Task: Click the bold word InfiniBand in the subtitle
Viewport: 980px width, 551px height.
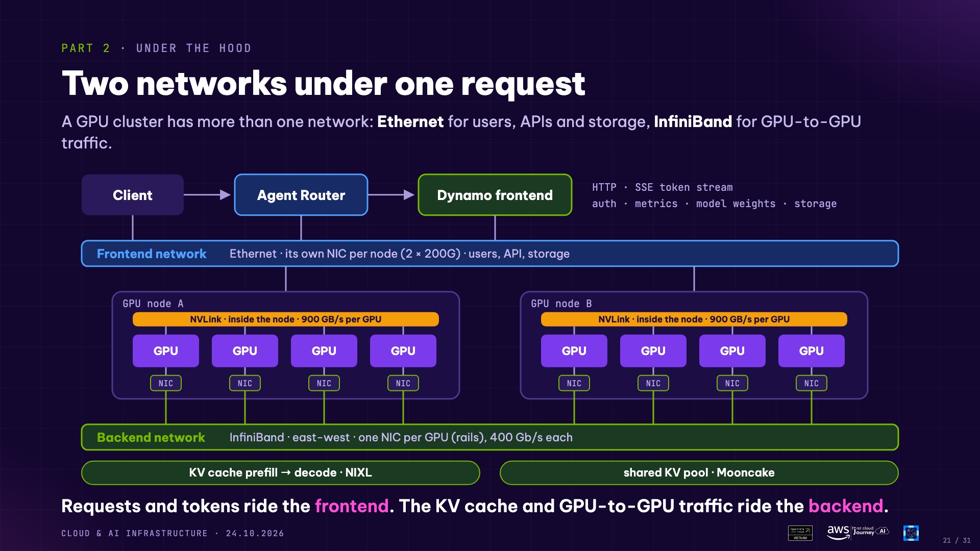Action: click(x=693, y=121)
